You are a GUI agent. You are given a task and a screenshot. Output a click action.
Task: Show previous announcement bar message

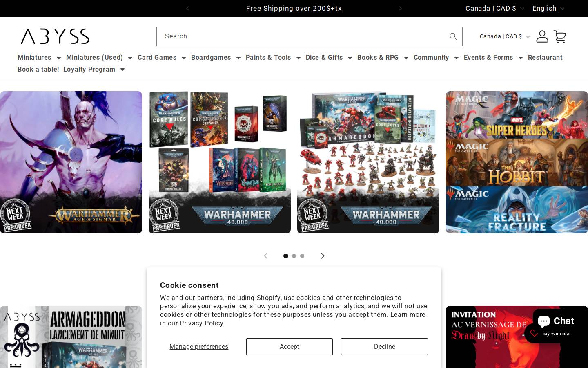(x=187, y=8)
